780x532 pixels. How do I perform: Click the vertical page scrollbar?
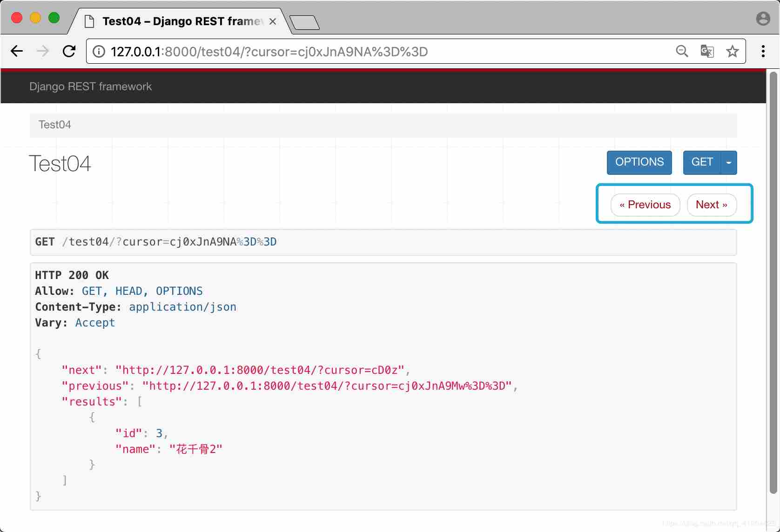773,282
